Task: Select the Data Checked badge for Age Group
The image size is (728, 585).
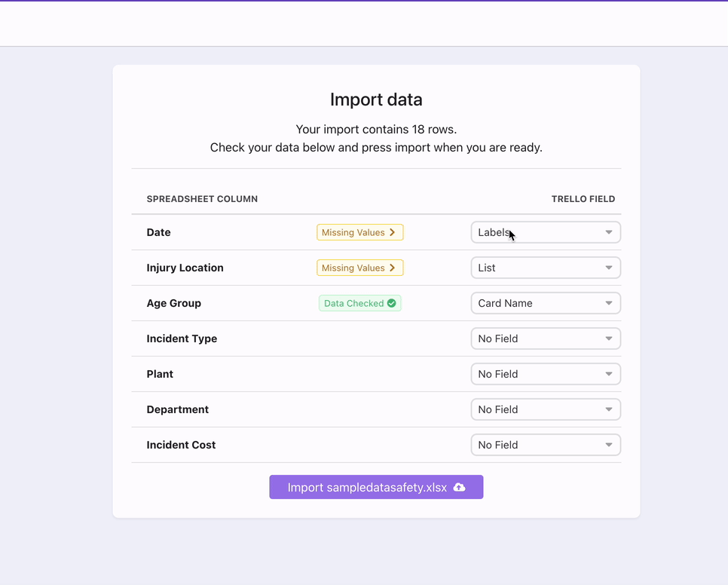Action: 359,303
